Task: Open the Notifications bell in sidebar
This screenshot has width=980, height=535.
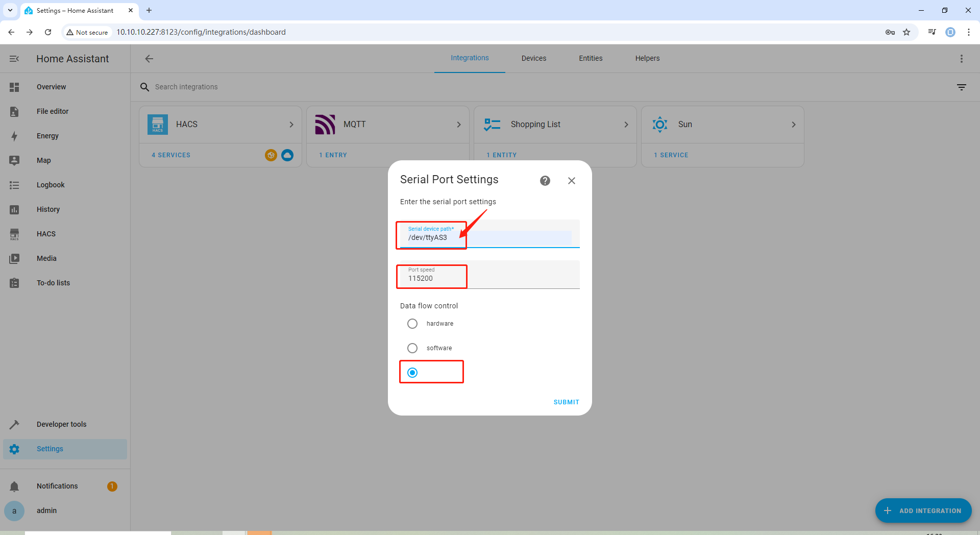Action: 14,487
